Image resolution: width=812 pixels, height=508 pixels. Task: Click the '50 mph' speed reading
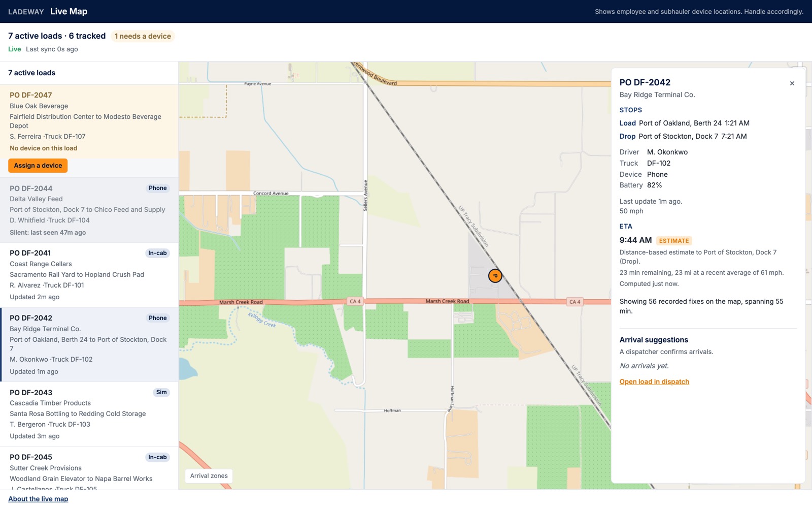[x=631, y=211]
